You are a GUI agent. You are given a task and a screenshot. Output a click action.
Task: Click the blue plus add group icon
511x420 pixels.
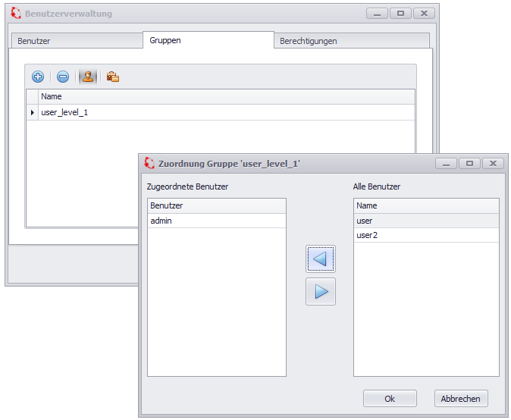click(x=38, y=77)
